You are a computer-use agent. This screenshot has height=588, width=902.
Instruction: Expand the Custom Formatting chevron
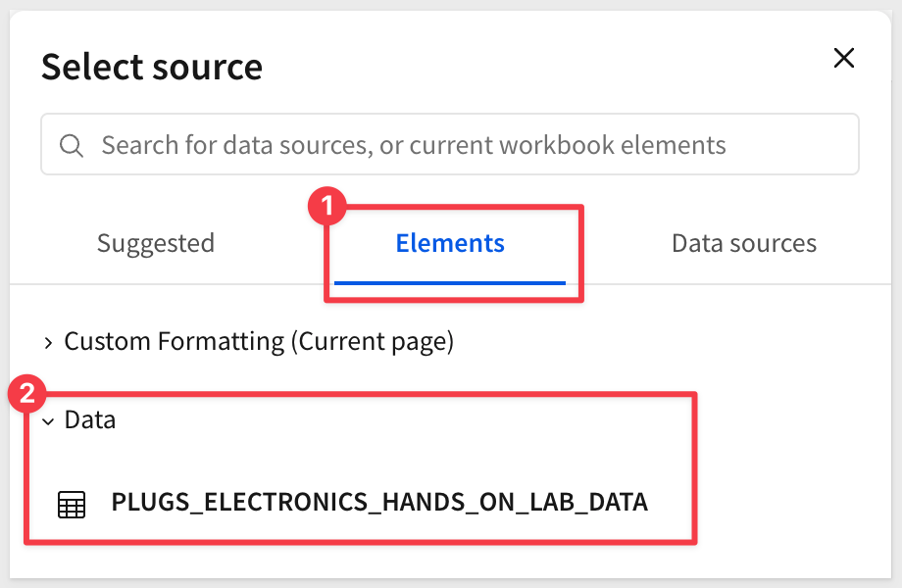48,342
